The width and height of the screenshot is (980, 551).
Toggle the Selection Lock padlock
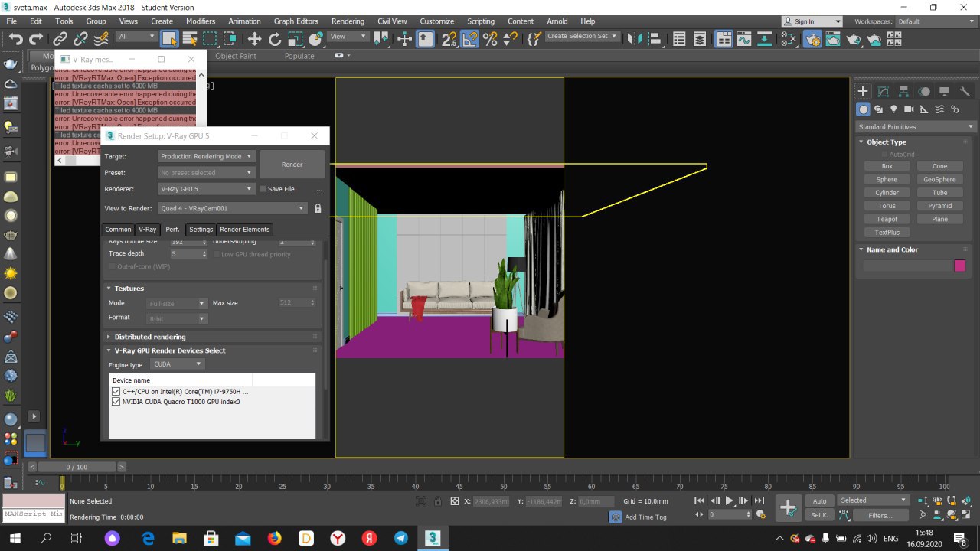(438, 501)
